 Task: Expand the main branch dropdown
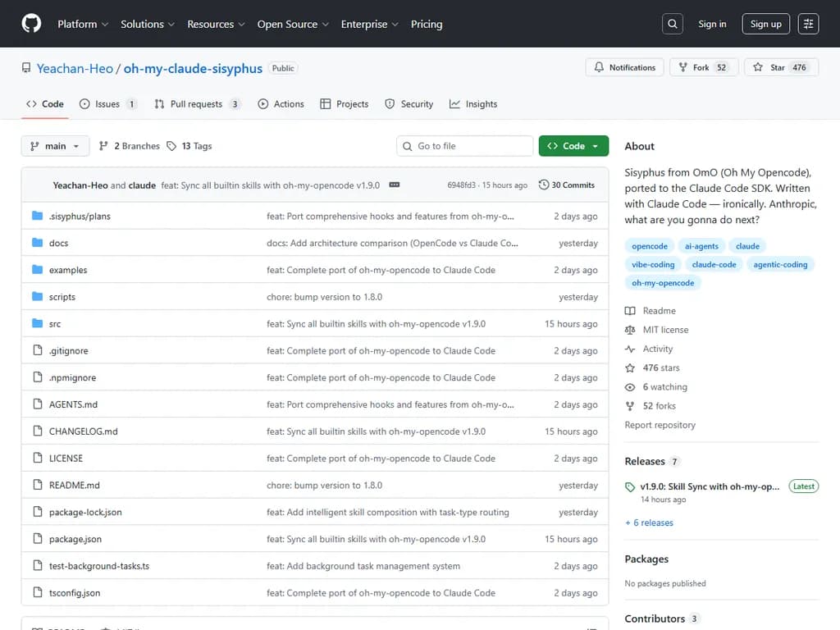[55, 146]
